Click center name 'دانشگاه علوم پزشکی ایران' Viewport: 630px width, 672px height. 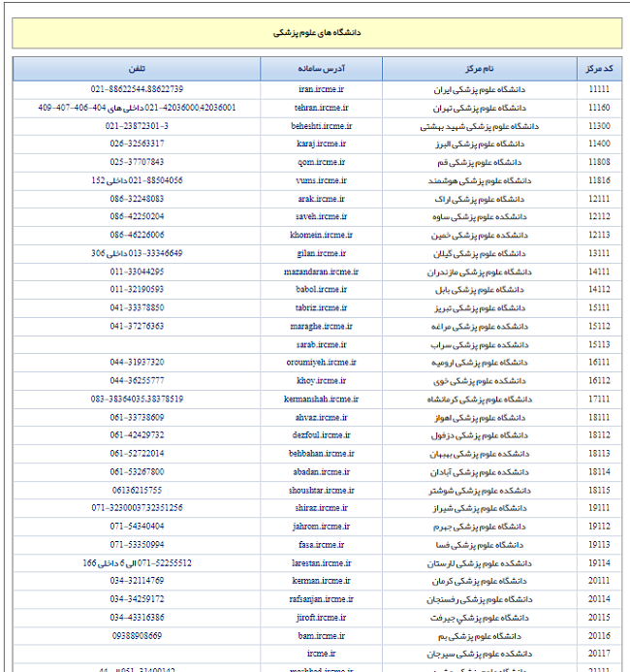(x=480, y=89)
